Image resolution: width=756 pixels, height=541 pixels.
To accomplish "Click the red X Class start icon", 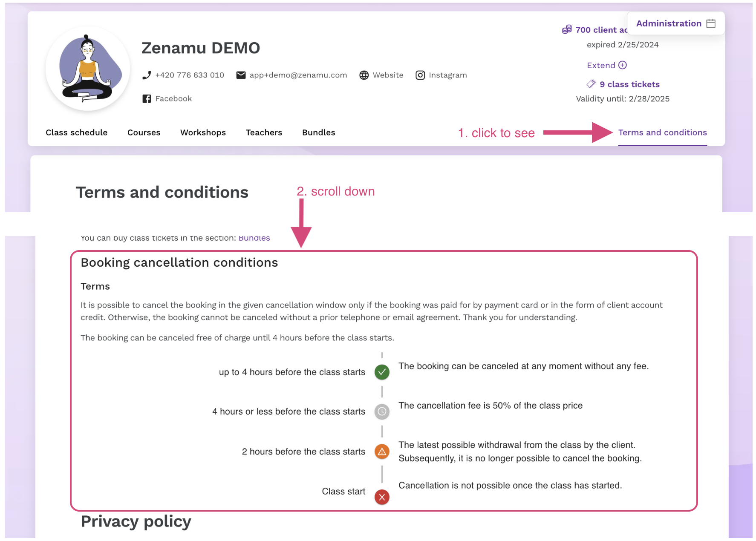I will click(x=382, y=497).
